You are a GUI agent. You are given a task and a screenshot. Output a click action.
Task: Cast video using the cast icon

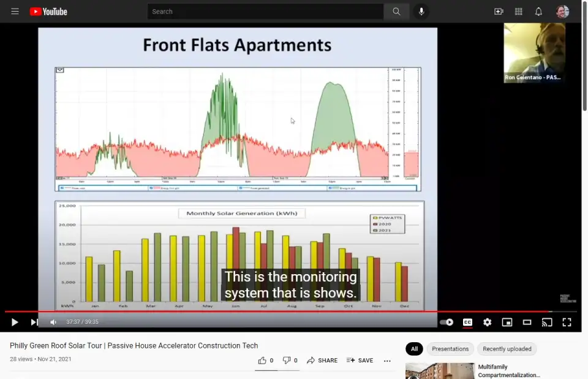tap(547, 322)
